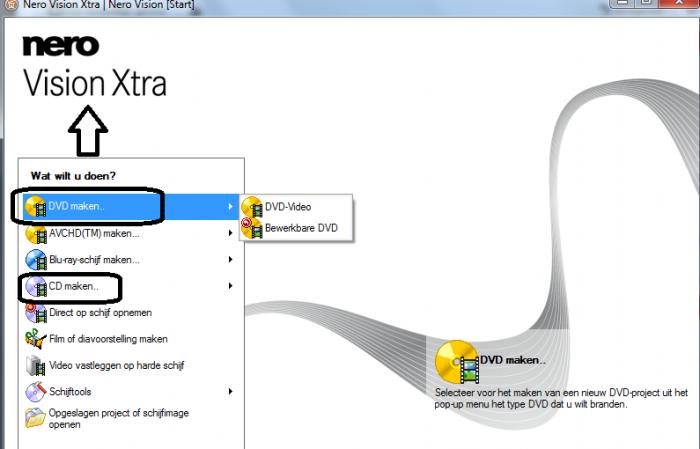Click the DVD maken disc icon
Image resolution: width=700 pixels, height=449 pixels.
(36, 207)
